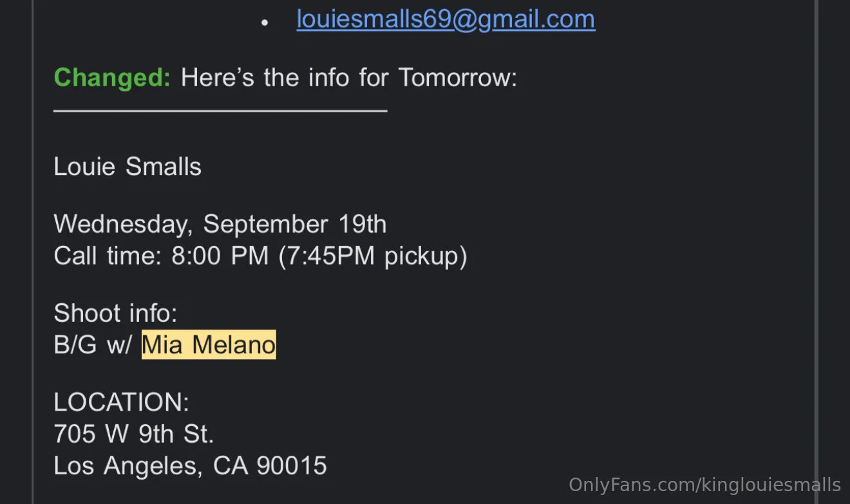Viewport: 850px width, 504px height.
Task: Click the green "Changed:" label
Action: click(x=112, y=78)
